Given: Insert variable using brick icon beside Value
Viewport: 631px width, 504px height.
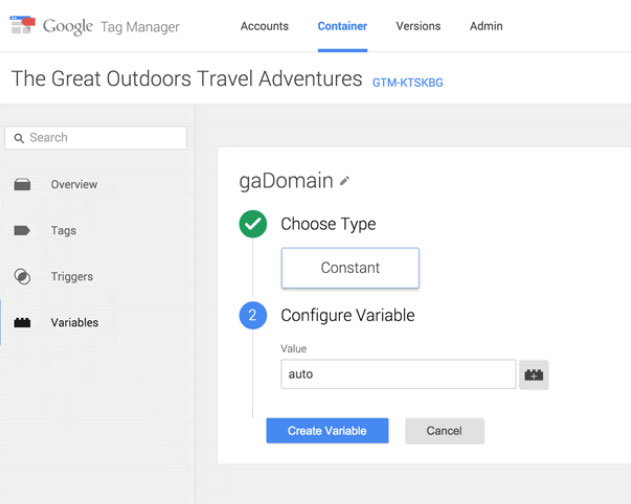Looking at the screenshot, I should pyautogui.click(x=534, y=375).
